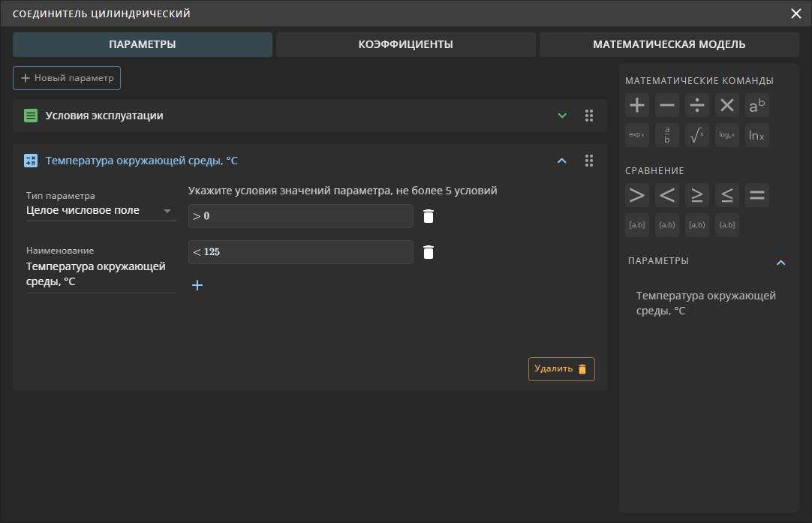Click the Новый параметр button
The image size is (812, 523).
(x=67, y=78)
